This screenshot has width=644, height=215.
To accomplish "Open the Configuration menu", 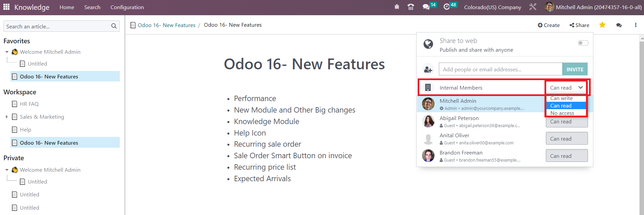I will coord(127,7).
